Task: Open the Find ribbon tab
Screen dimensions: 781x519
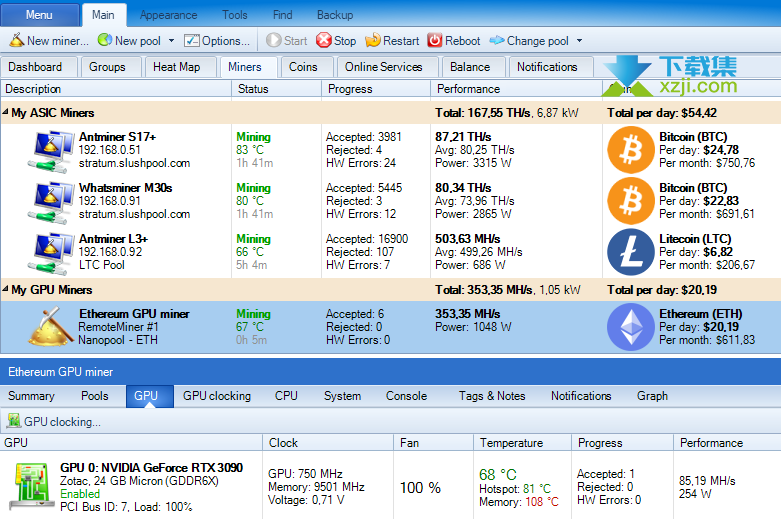Action: 282,15
